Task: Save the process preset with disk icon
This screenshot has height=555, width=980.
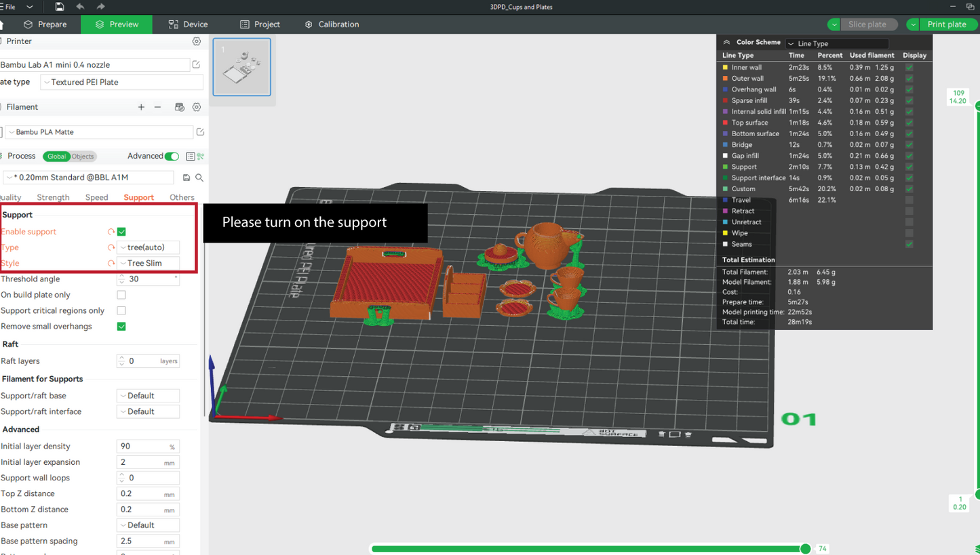Action: click(x=187, y=178)
